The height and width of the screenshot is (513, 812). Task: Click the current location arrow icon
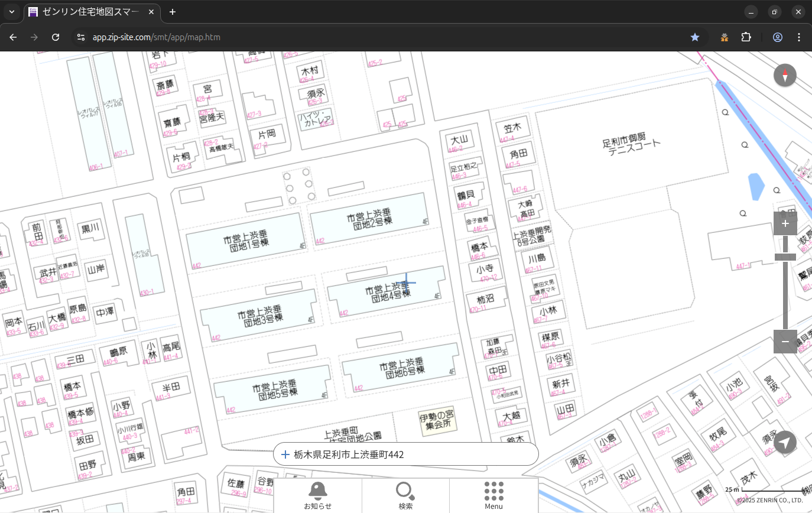[785, 442]
